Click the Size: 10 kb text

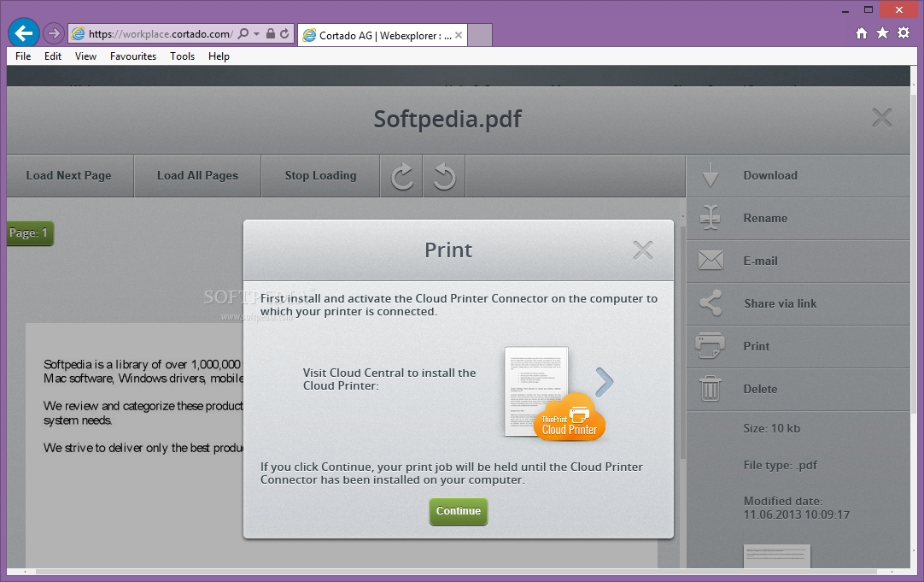tap(771, 429)
